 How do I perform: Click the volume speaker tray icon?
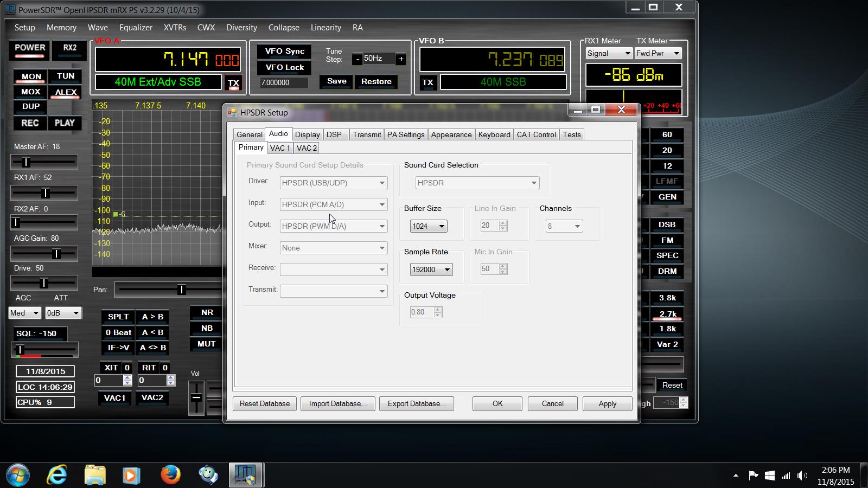pyautogui.click(x=802, y=476)
